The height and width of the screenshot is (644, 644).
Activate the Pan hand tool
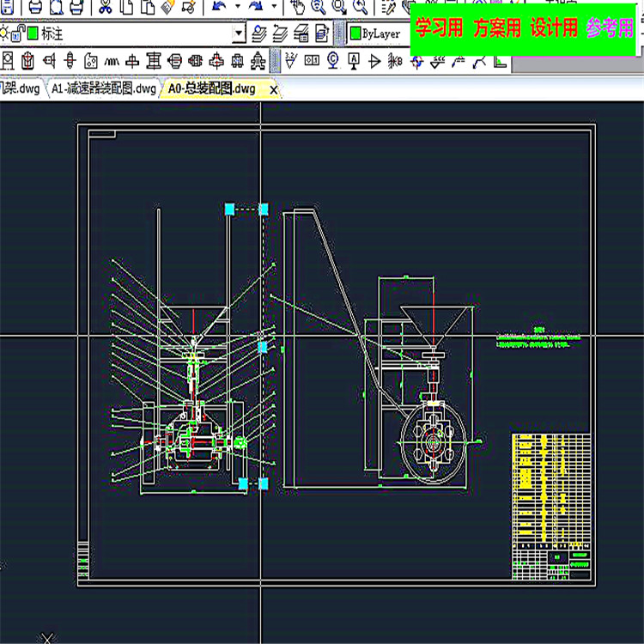[x=297, y=7]
